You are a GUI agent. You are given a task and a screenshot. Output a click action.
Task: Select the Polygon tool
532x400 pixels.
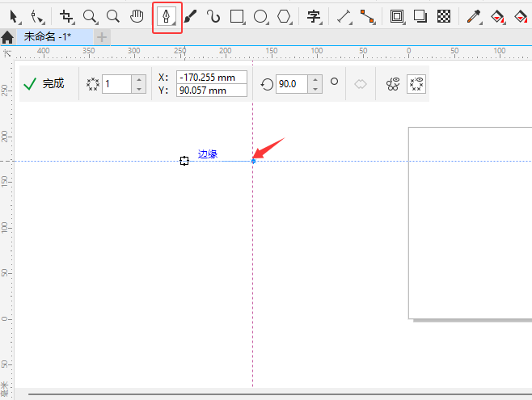coord(285,16)
